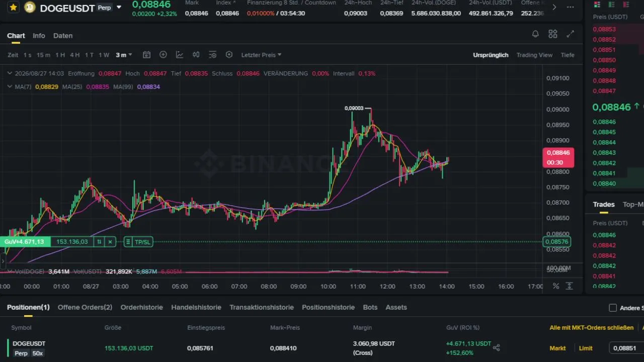The image size is (644, 362).
Task: Choose Limit close option for DOGEUSDT position
Action: 586,348
